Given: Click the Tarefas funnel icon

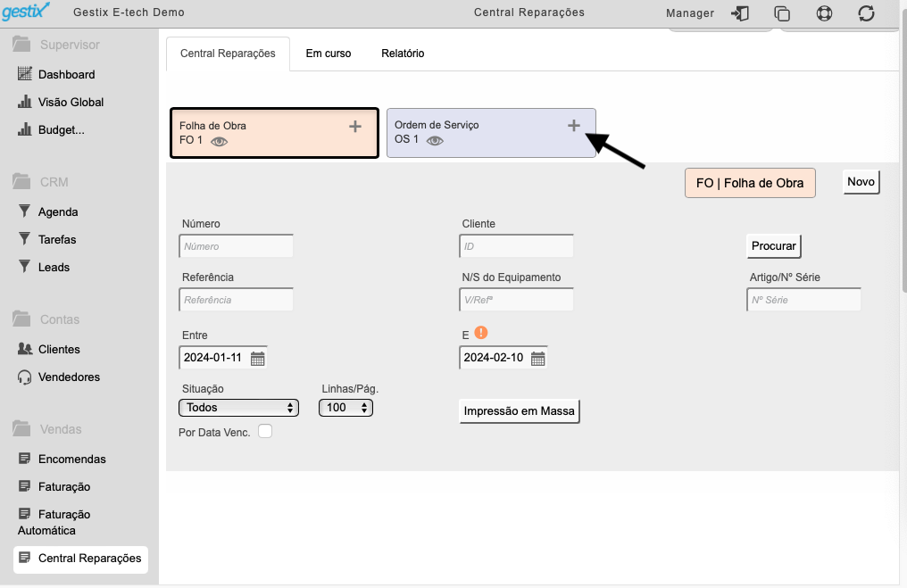Looking at the screenshot, I should pos(24,238).
